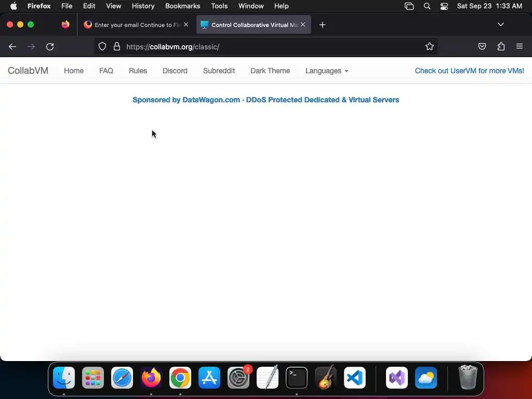Viewport: 532px width, 399px height.
Task: Open the Bookmarks menu
Action: 182,6
